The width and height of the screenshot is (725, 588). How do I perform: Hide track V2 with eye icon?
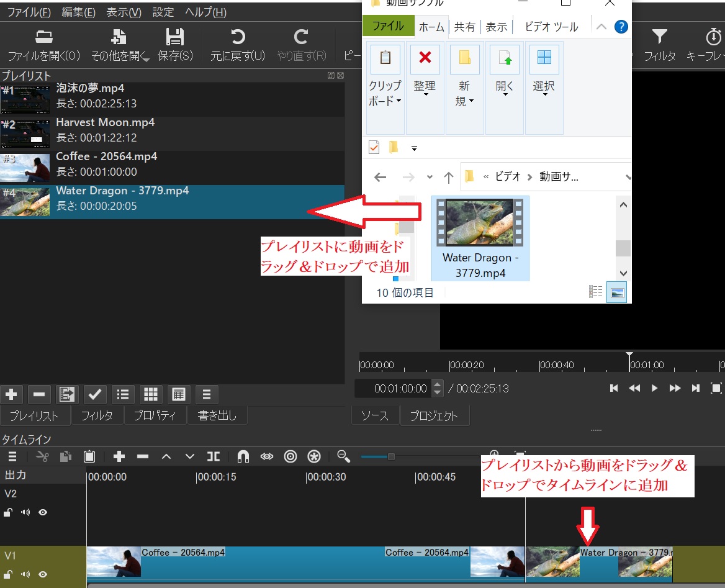click(x=43, y=512)
